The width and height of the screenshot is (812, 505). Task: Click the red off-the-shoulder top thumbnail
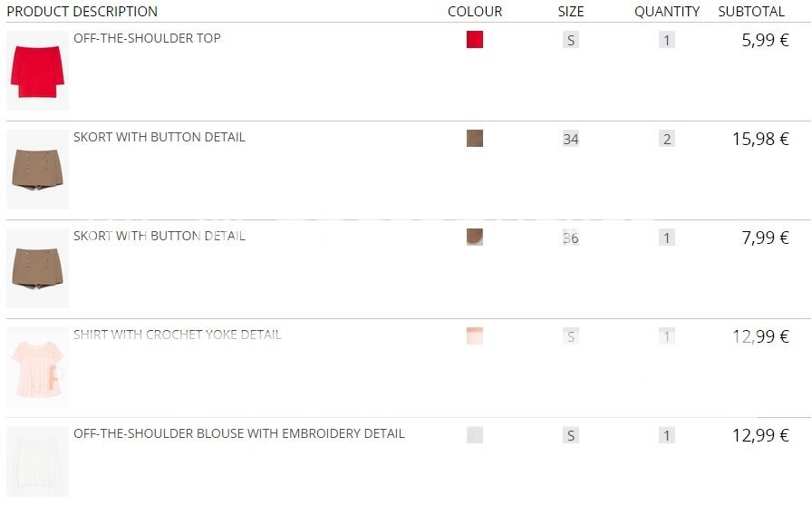[x=37, y=71]
